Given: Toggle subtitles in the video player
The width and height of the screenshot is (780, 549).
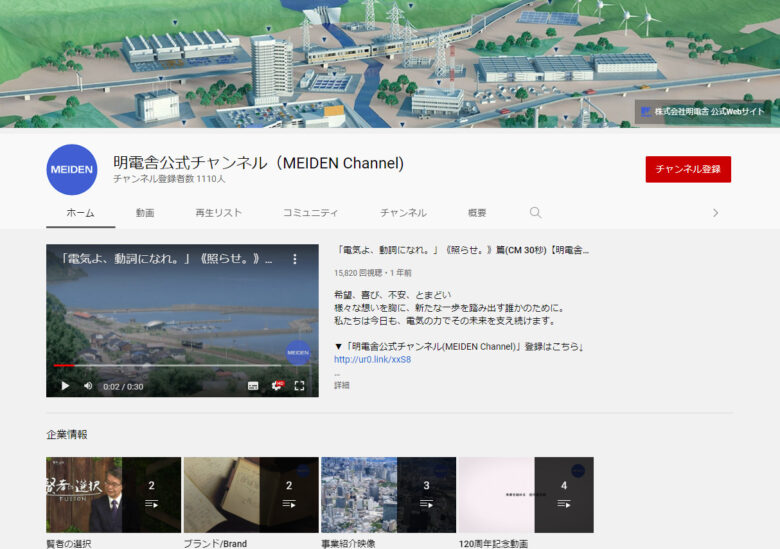Looking at the screenshot, I should [253, 386].
